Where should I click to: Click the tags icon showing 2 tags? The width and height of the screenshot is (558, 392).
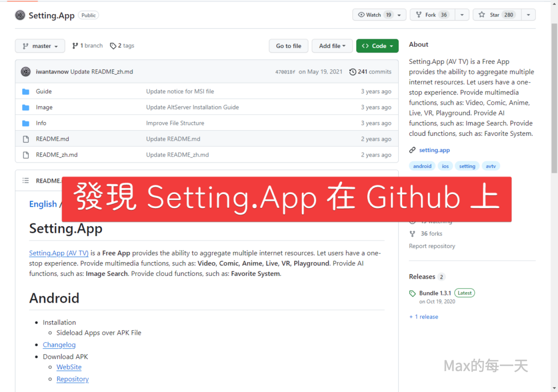113,46
